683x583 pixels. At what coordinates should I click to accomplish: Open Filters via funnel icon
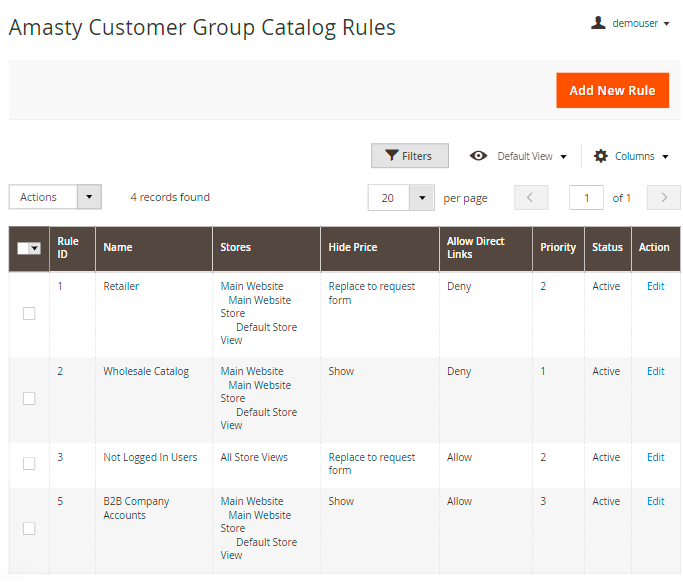click(x=390, y=156)
